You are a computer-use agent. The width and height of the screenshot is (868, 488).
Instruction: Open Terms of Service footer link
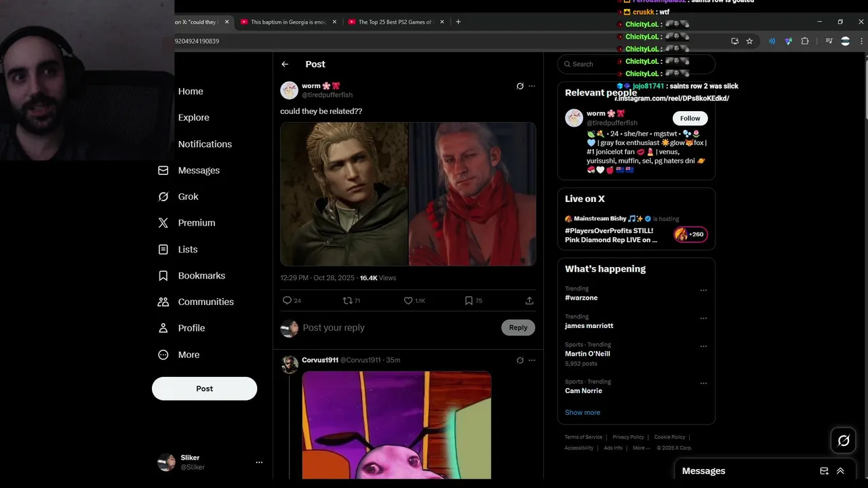[x=583, y=437]
